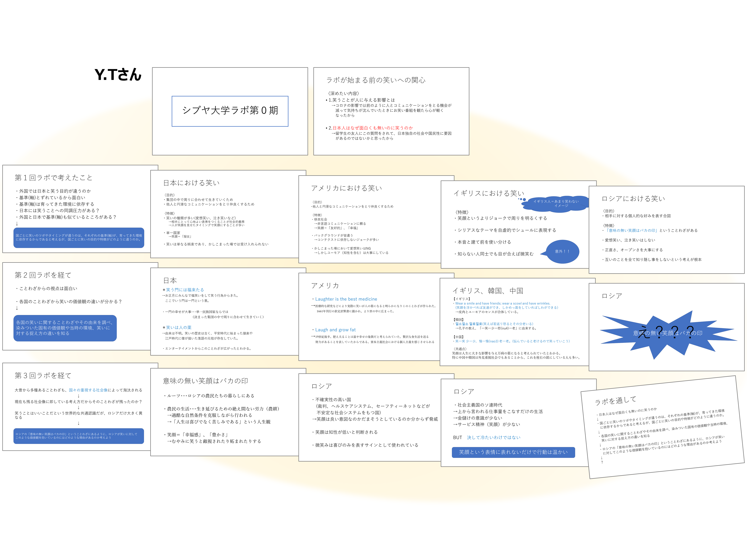Click the bullet '笑顔は知性が低いと判断される'
Viewport: 747px width, 560px height.
point(345,432)
